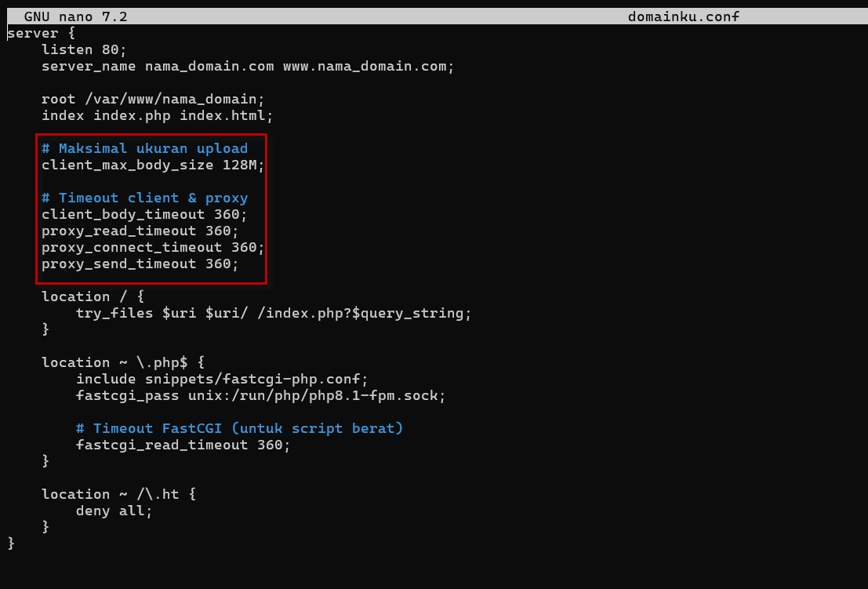Place cursor on client_body_timeout 360 line
The image size is (868, 589).
coord(144,214)
